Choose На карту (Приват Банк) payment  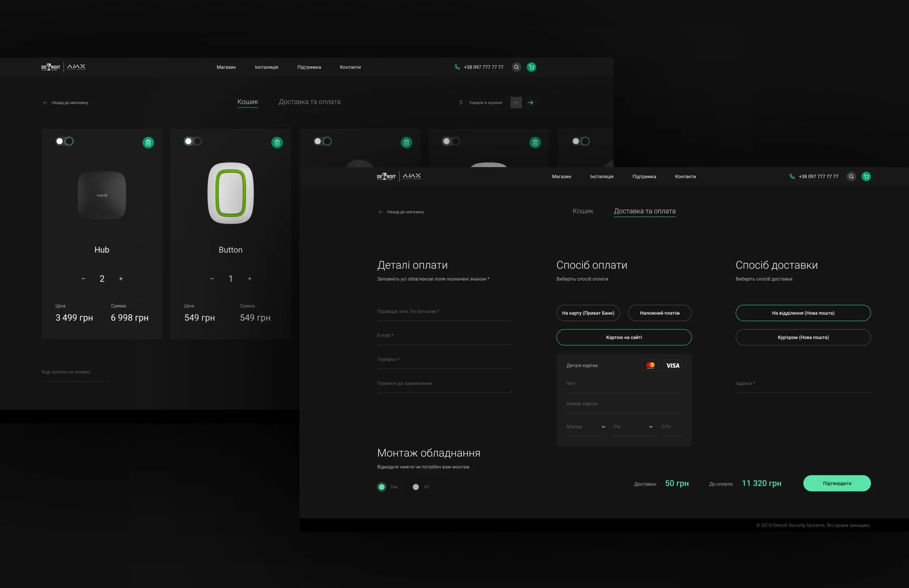click(588, 313)
